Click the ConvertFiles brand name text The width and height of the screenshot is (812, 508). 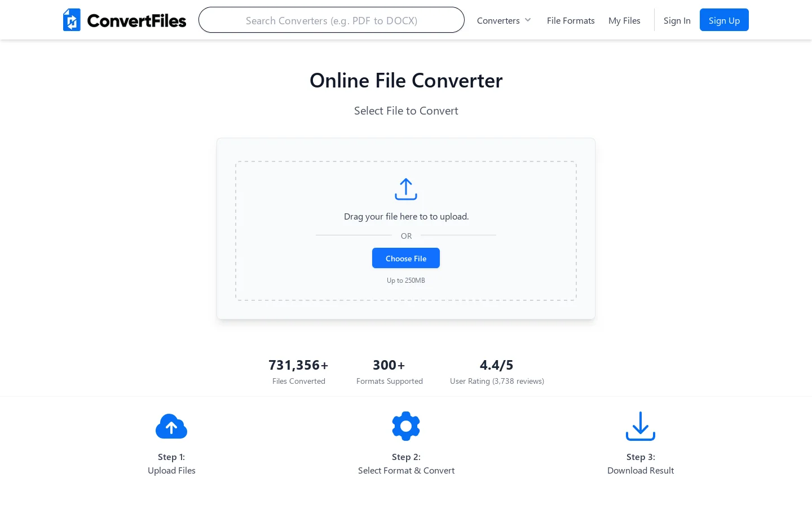(136, 21)
